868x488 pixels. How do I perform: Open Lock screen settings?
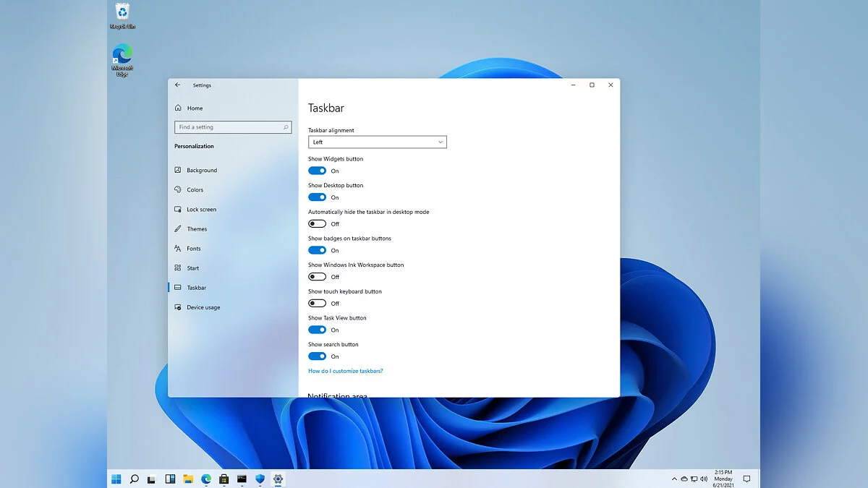click(x=201, y=210)
